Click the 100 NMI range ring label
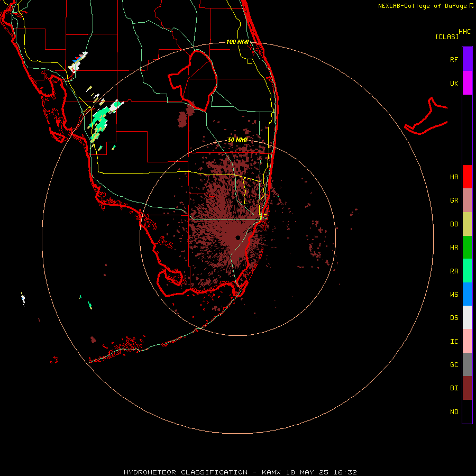This screenshot has width=476, height=476. pyautogui.click(x=237, y=42)
